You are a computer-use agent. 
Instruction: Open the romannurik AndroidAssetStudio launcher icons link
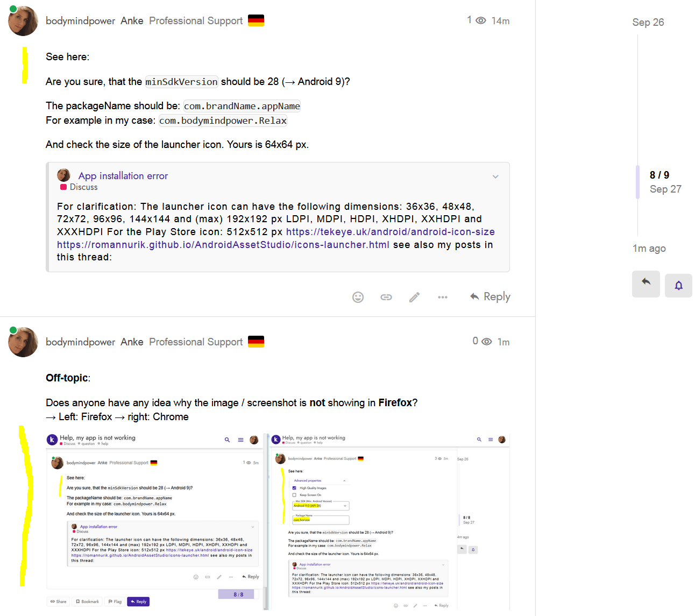[223, 245]
